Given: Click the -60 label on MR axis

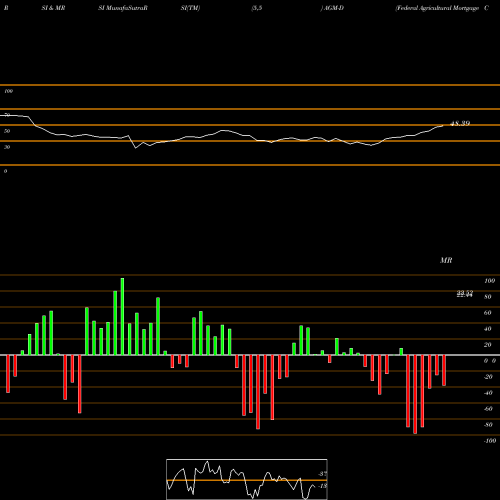Looking at the screenshot, I should pyautogui.click(x=488, y=409).
